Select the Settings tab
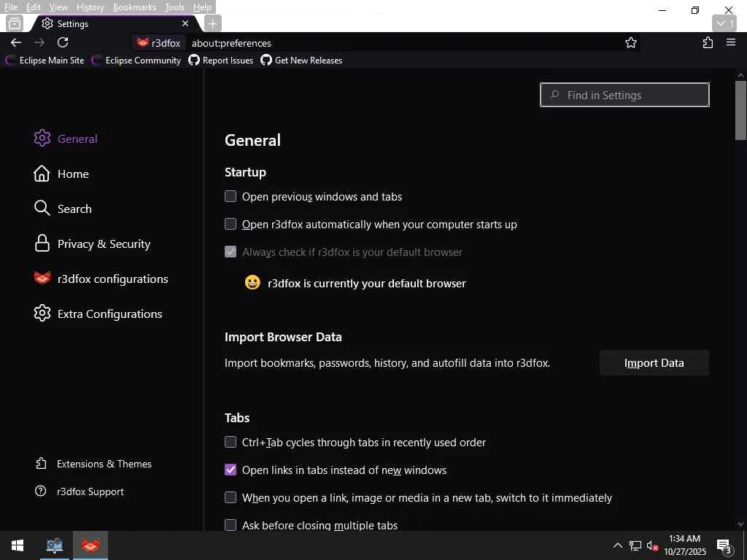The image size is (747, 560). coord(115,23)
